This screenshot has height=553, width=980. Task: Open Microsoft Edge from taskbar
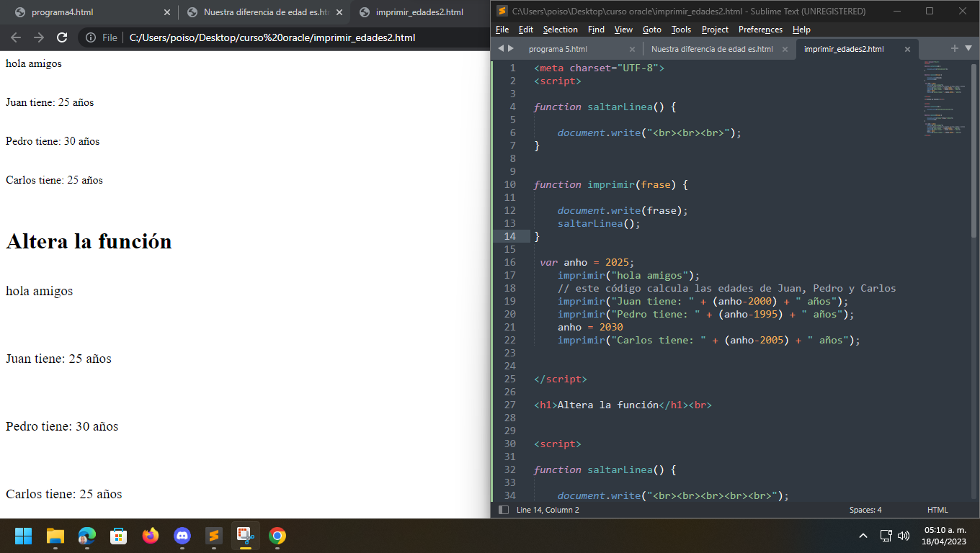87,536
